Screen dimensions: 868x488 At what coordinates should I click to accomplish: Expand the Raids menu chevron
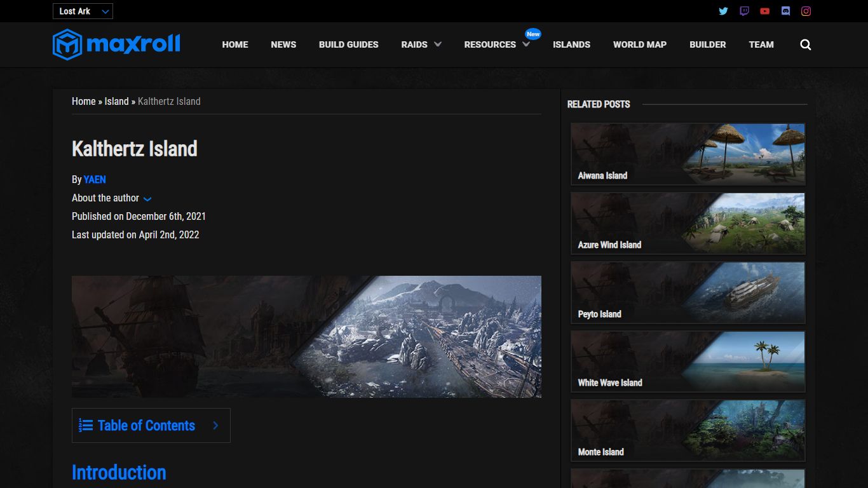437,44
